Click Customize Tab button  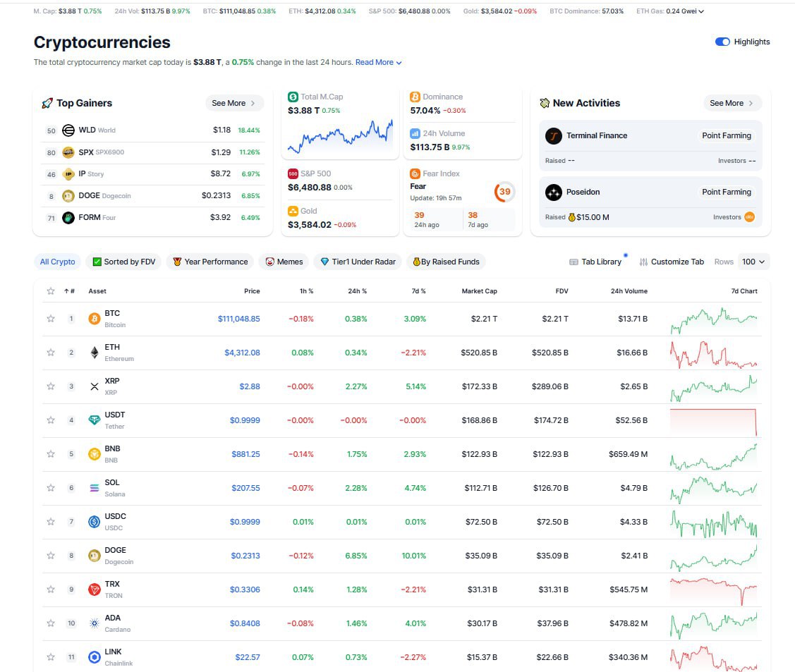coord(672,262)
